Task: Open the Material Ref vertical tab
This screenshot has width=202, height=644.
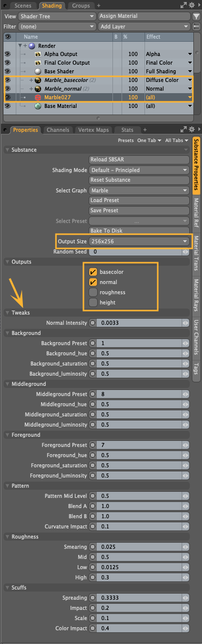Action: [196, 213]
